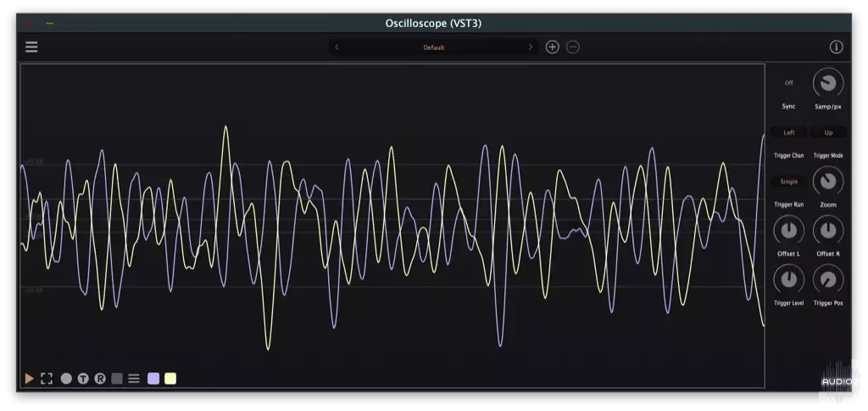
Task: Adjust the Zoom knob
Action: pos(828,181)
